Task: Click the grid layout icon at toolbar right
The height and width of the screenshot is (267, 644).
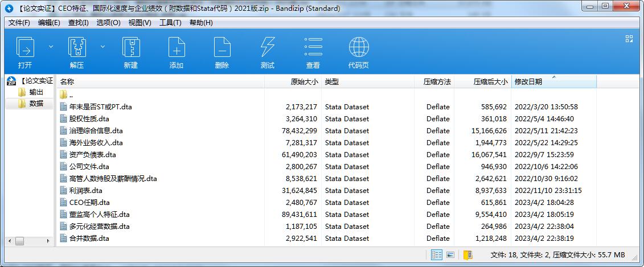Action: tap(629, 39)
